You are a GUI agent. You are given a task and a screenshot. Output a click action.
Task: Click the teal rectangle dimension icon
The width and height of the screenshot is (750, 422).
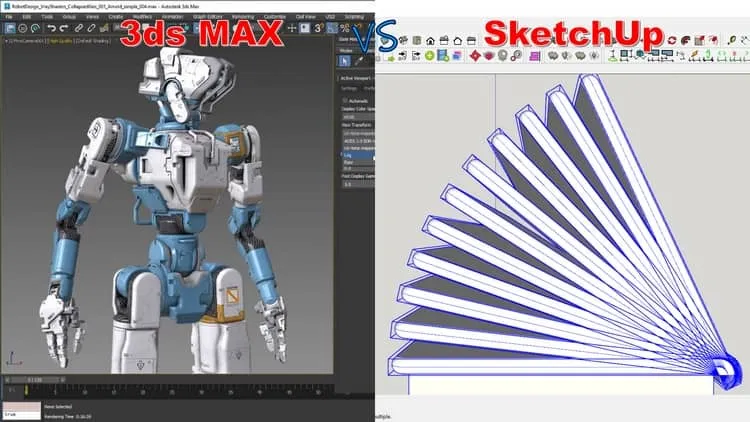coord(626,56)
